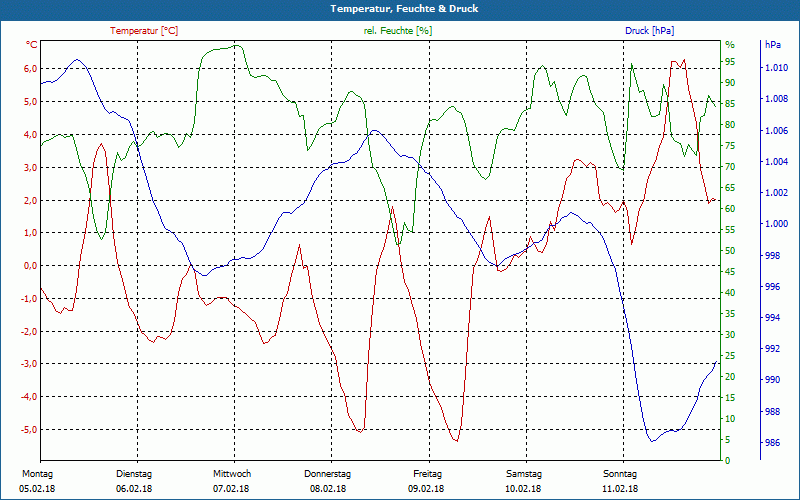Screen dimensions: 800x500
Task: Click the 1.004 value on the pressure axis
Action: [x=776, y=162]
